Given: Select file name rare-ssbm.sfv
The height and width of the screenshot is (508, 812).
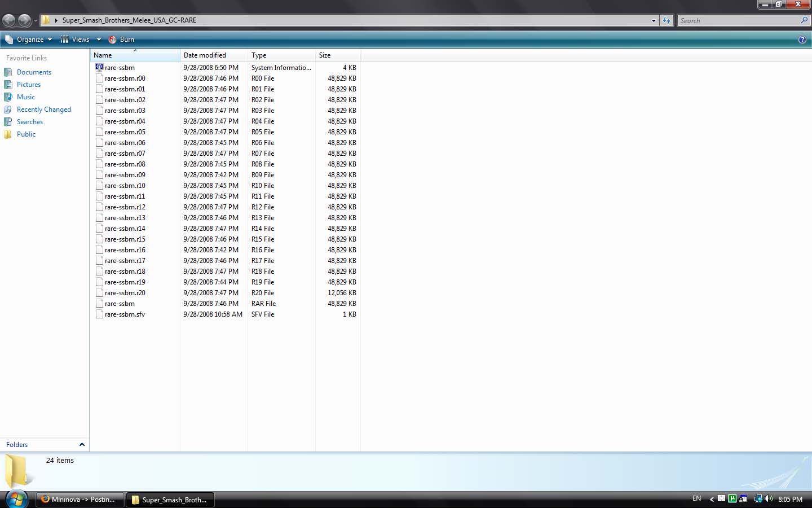Looking at the screenshot, I should click(x=125, y=314).
